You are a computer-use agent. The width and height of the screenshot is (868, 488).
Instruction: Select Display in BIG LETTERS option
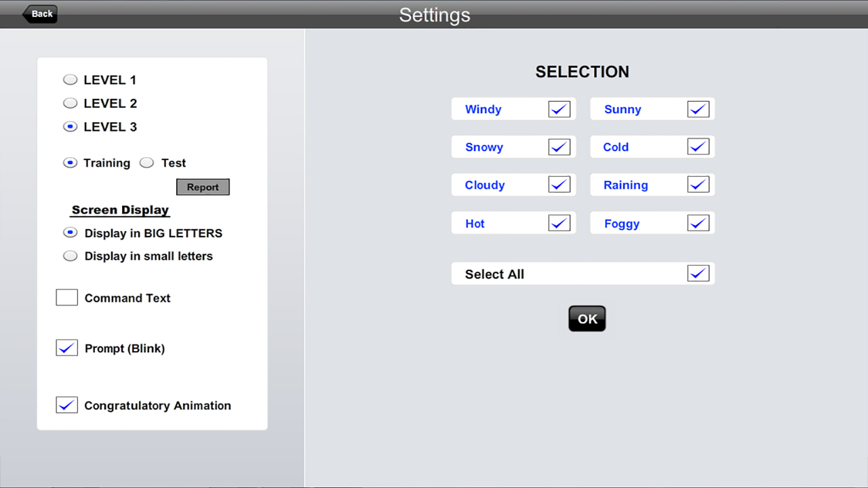[x=70, y=233]
